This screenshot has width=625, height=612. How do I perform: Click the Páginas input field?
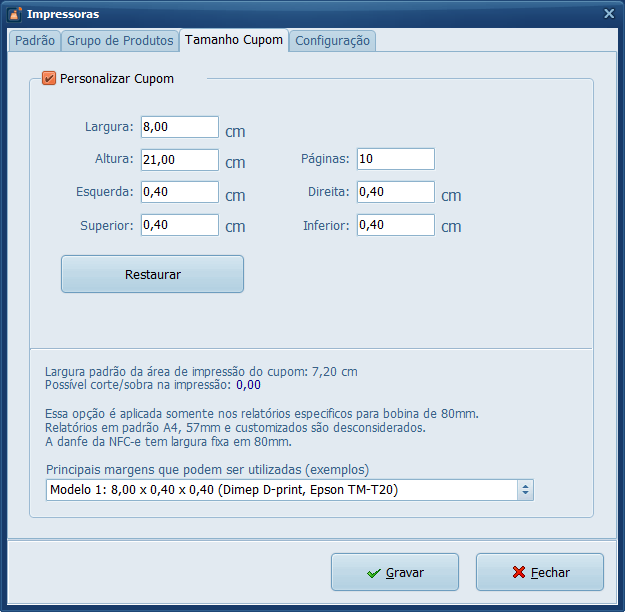(395, 159)
